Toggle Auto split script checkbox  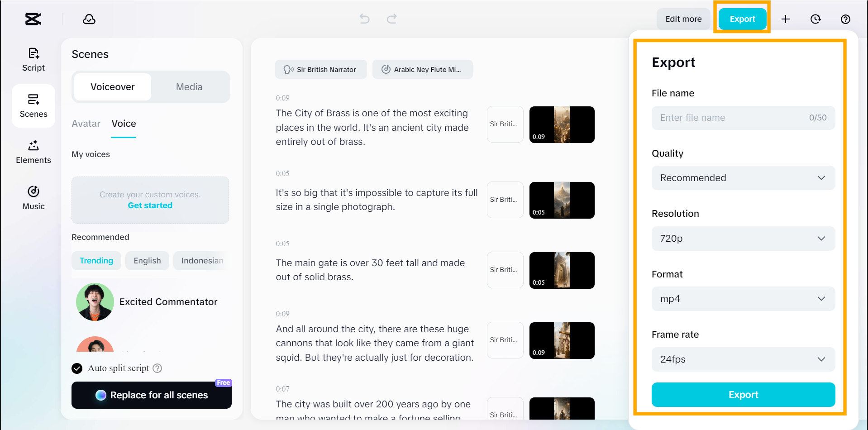(x=77, y=368)
